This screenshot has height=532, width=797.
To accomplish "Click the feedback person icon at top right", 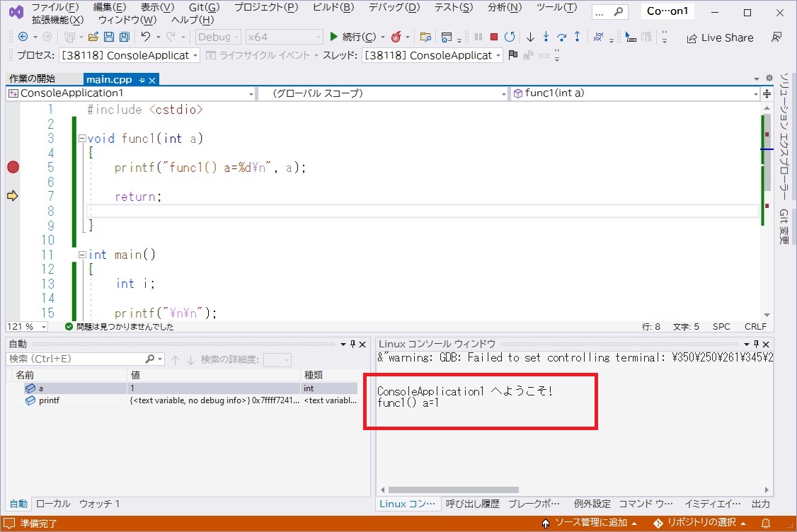I will 776,37.
